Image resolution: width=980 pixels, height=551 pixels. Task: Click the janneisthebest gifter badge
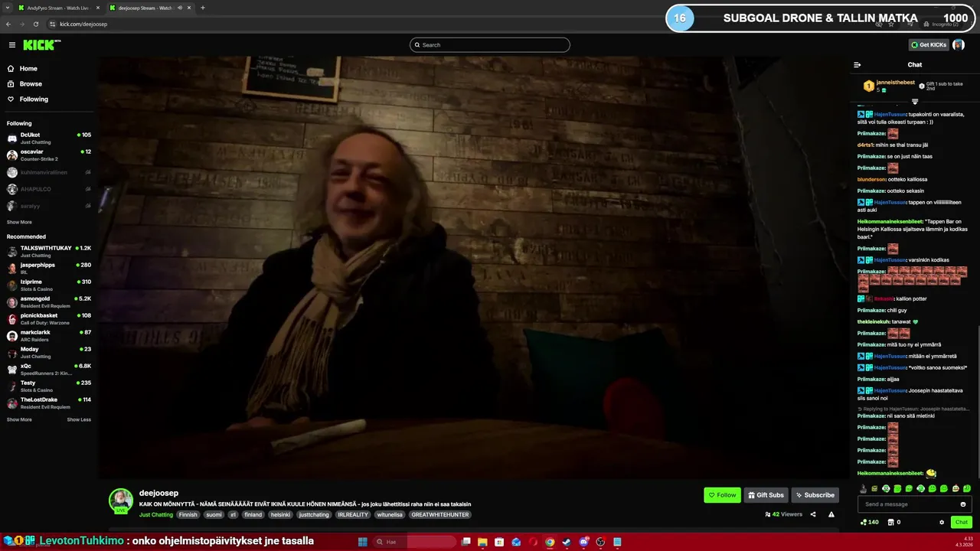(x=869, y=86)
